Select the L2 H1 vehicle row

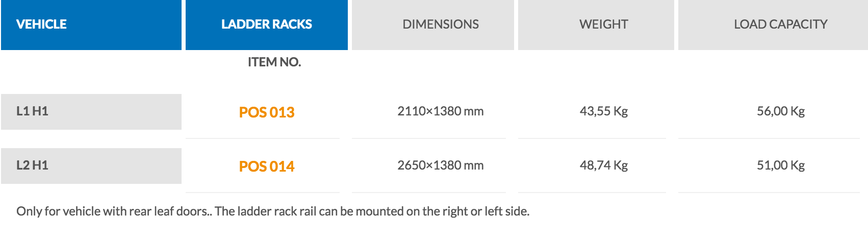91,165
